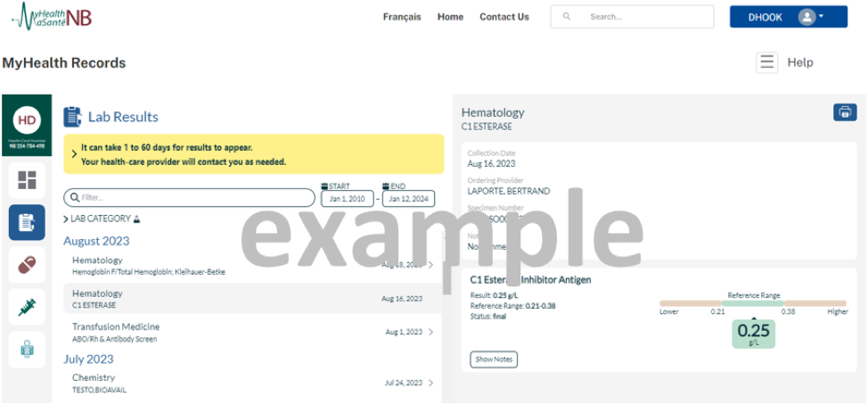Open the medications pill icon
Screen dimensions: 868x405
coord(27,265)
